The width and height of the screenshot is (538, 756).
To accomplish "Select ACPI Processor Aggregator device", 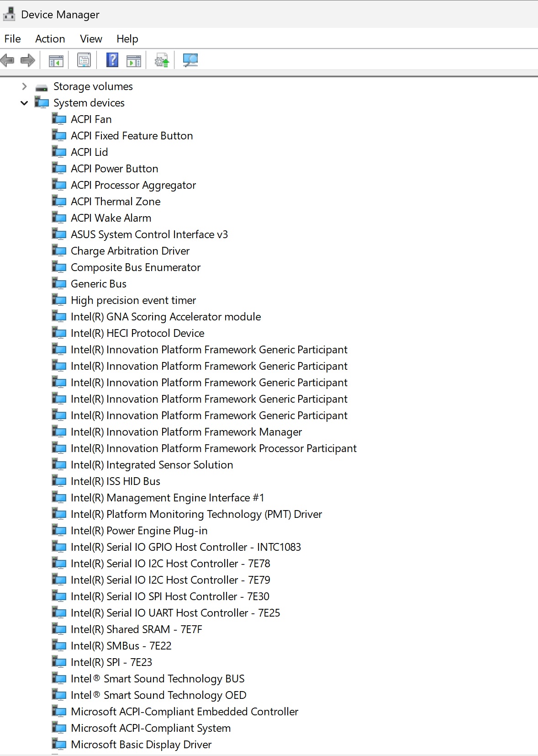I will pos(133,185).
